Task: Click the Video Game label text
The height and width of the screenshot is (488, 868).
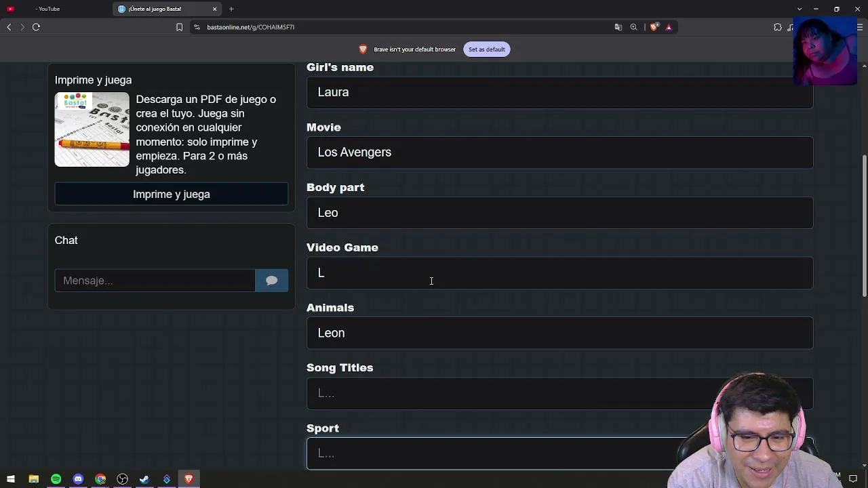Action: click(x=342, y=247)
